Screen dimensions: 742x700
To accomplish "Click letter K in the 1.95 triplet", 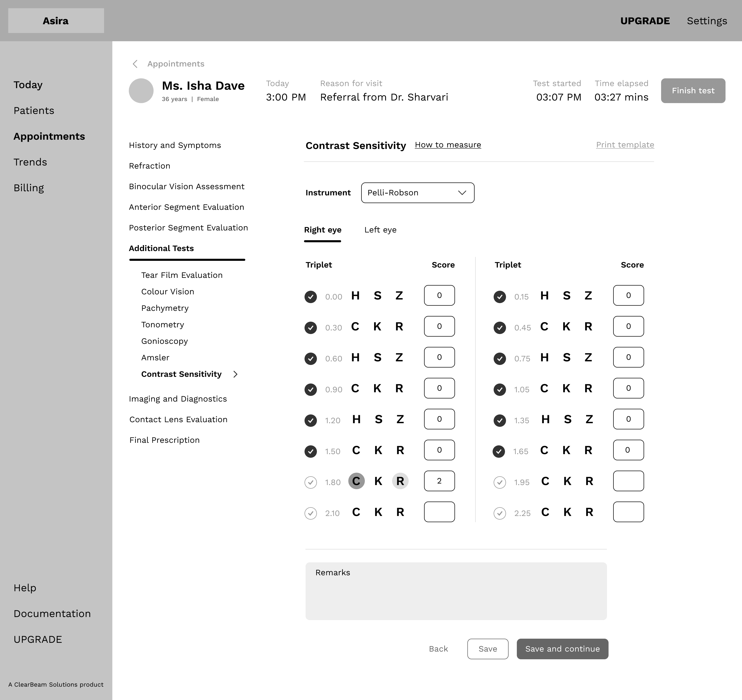I will click(567, 481).
